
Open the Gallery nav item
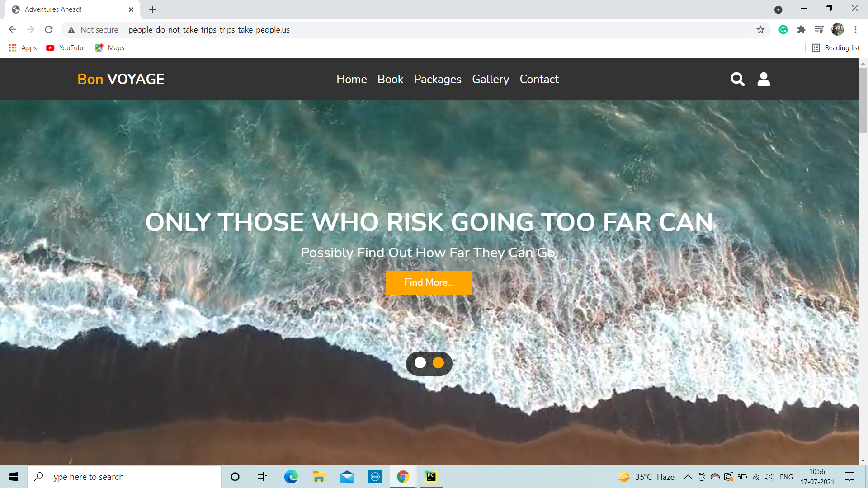tap(490, 79)
